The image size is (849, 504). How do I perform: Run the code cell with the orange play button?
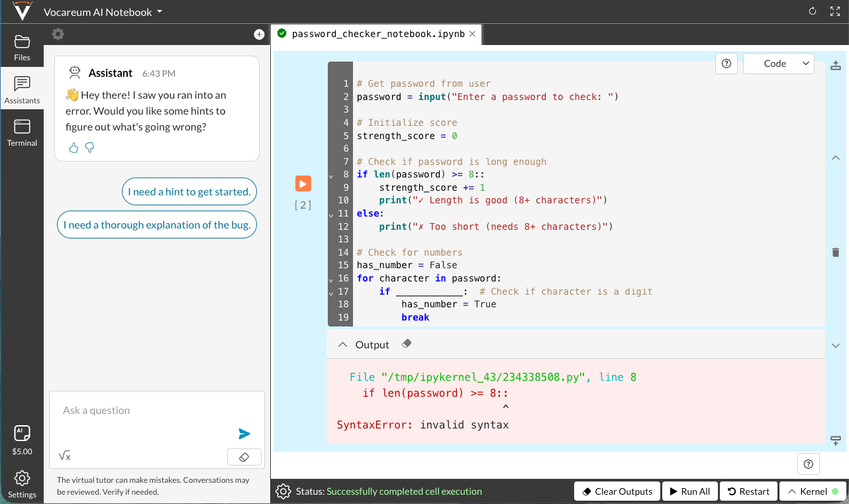point(303,183)
